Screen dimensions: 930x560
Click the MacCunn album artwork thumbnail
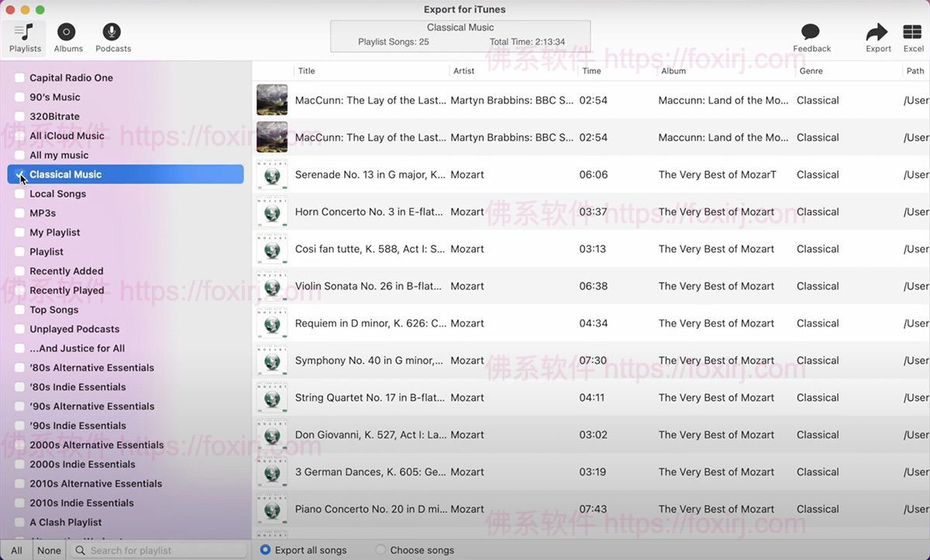pyautogui.click(x=271, y=100)
